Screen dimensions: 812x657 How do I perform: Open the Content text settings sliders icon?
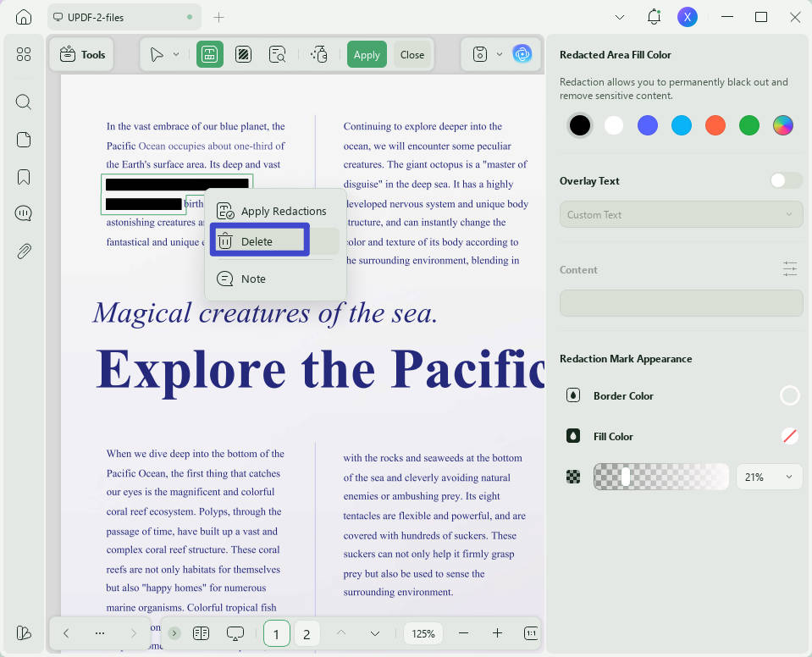(x=790, y=269)
